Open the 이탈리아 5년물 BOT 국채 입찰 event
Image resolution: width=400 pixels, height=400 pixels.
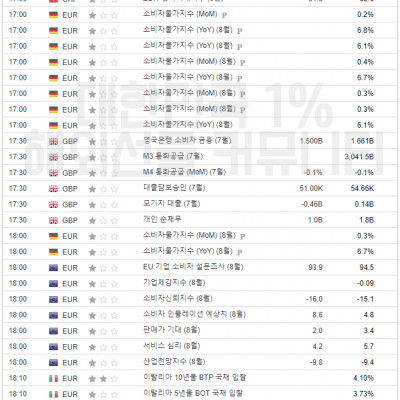coord(193,394)
